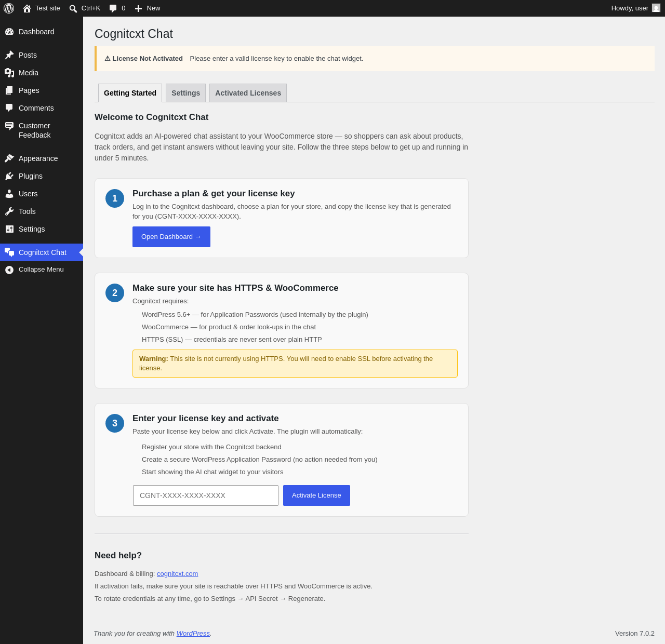Open Media library menu item
Image resolution: width=665 pixels, height=644 pixels.
tap(42, 73)
